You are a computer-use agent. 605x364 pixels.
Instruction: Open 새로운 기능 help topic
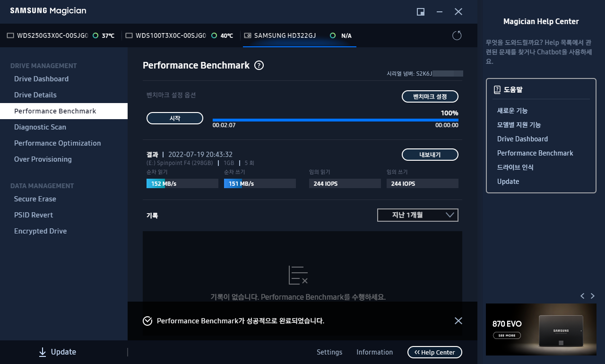(512, 111)
